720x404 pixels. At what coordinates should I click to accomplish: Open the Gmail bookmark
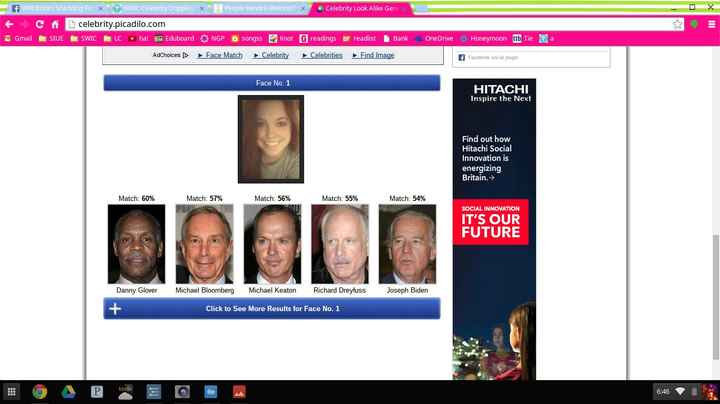(x=18, y=39)
